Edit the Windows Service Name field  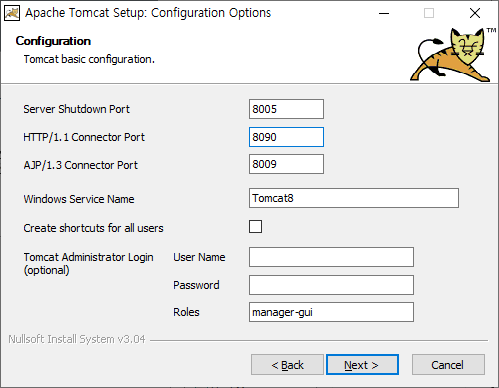coord(354,198)
